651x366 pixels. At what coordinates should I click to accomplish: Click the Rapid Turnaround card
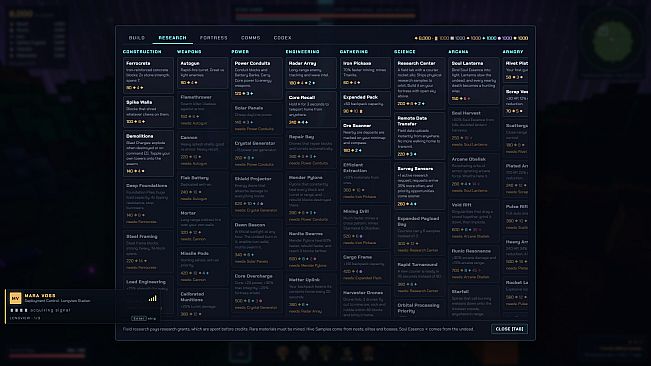[x=419, y=278]
